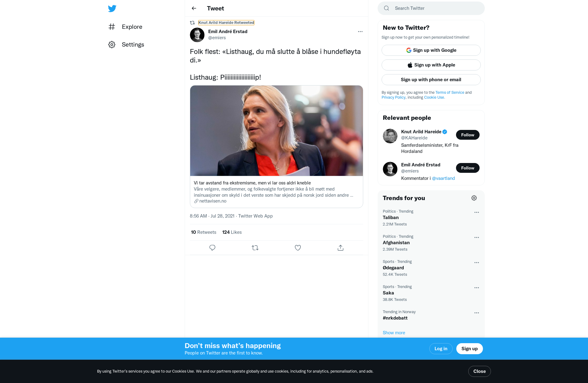Follow Emil André Erstad
This screenshot has height=383, width=588.
point(467,168)
